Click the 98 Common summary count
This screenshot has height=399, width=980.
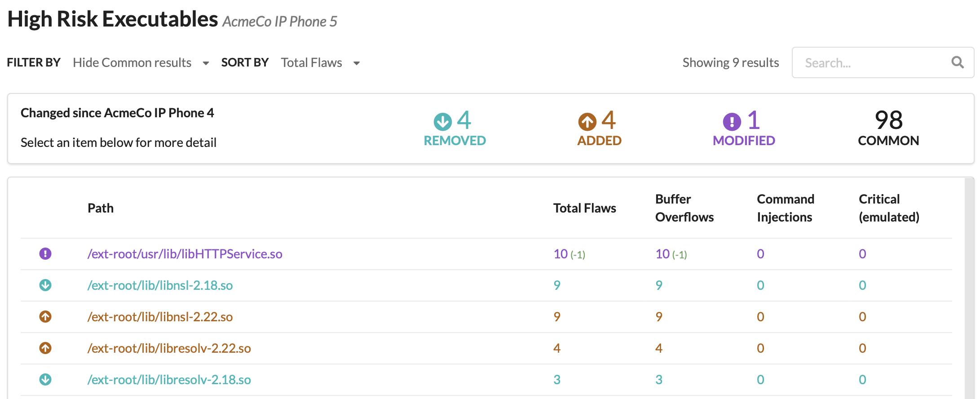[888, 120]
